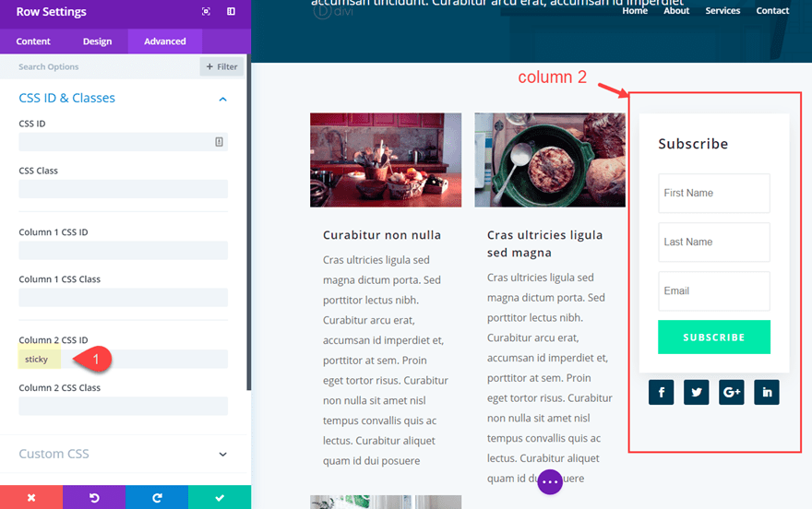Image resolution: width=812 pixels, height=509 pixels.
Task: Open the Services navigation link
Action: click(722, 11)
